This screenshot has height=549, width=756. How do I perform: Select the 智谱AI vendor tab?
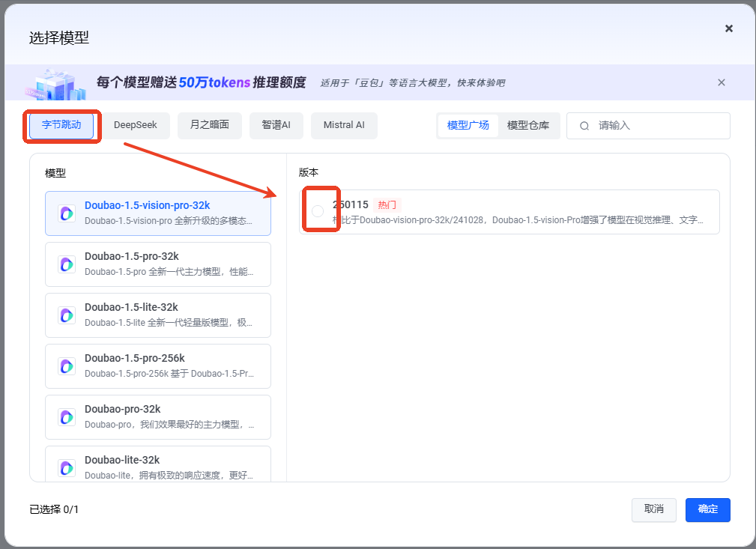click(276, 125)
